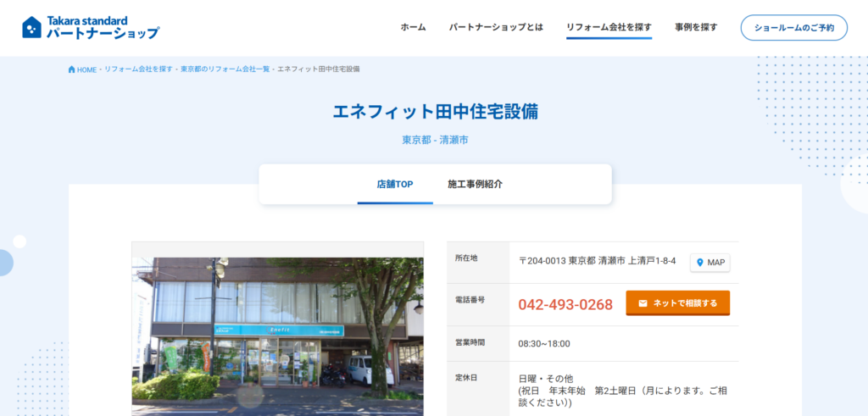The image size is (868, 416).
Task: Click the ショールームのご予約 button
Action: (793, 28)
